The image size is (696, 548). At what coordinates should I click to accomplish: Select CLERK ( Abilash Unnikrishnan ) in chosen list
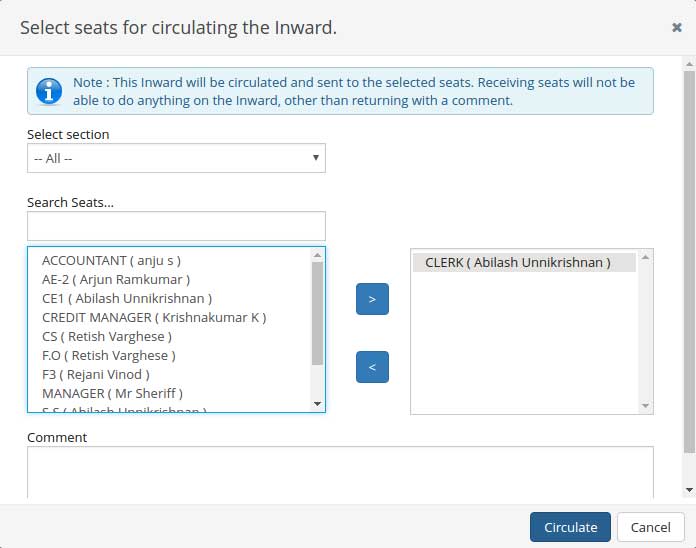(517, 262)
